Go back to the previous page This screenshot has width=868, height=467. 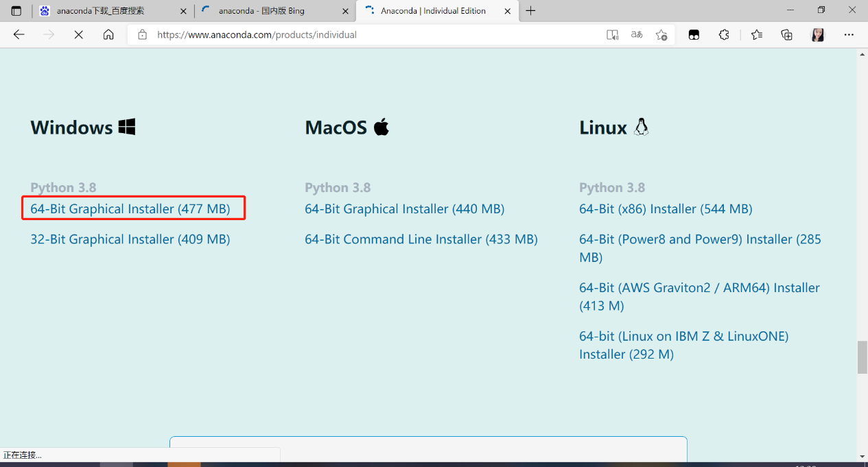click(x=19, y=34)
